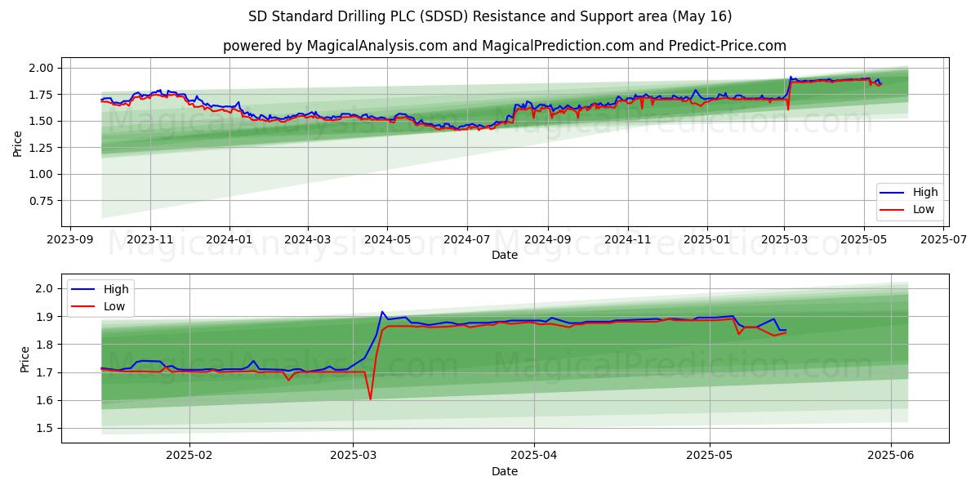Viewport: 980px width, 490px height.
Task: Click the 'Price' axis label of the top chart
Action: click(x=18, y=143)
